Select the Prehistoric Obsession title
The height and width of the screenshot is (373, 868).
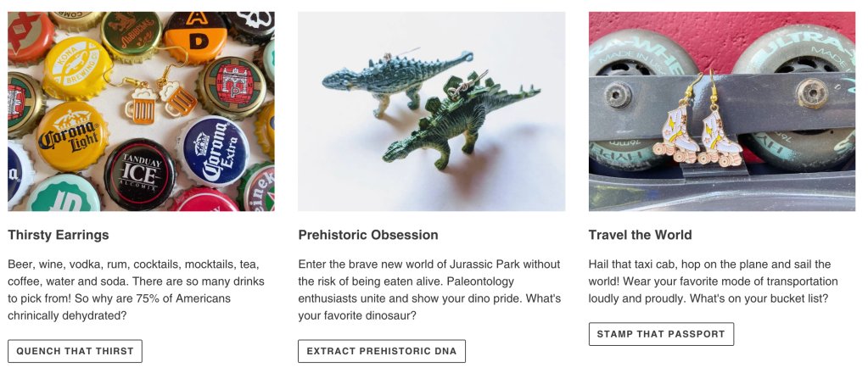(x=368, y=235)
